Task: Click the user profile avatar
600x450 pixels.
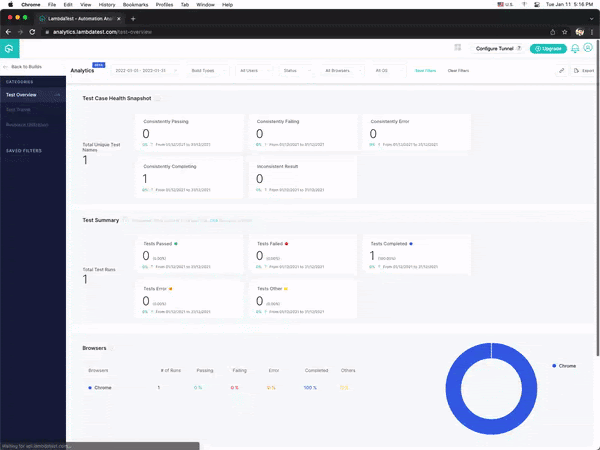Action: 589,48
